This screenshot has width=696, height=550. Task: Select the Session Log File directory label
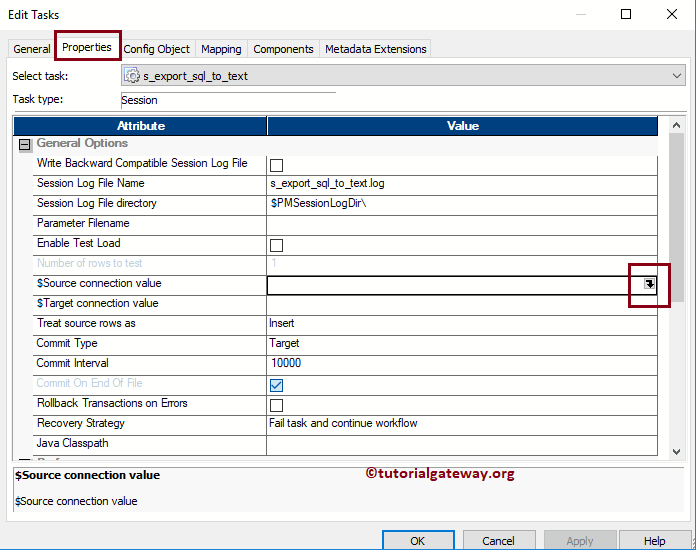(97, 203)
